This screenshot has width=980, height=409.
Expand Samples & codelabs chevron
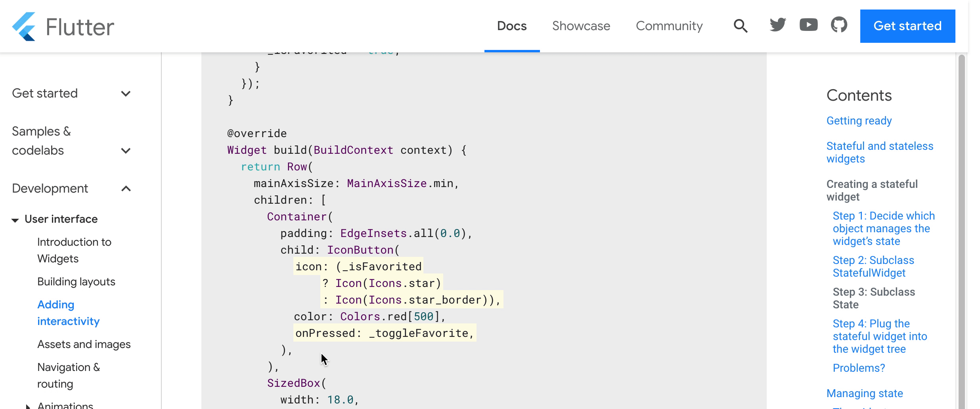(126, 151)
